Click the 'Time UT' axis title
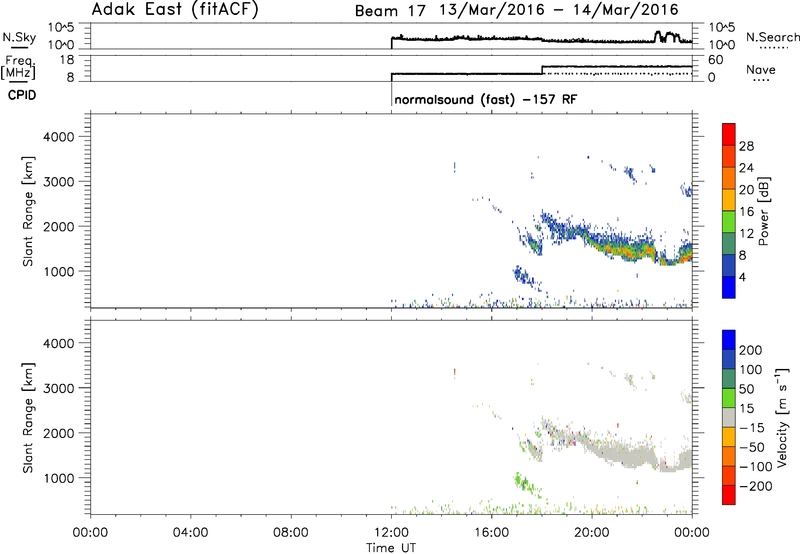Viewport: 800px width, 554px height. pos(391,548)
